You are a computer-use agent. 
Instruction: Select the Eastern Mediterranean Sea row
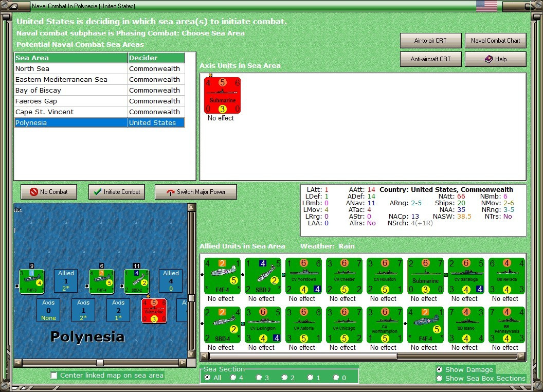[99, 79]
